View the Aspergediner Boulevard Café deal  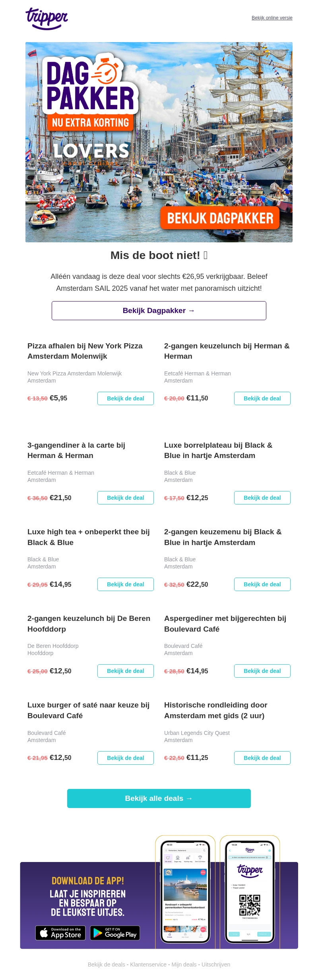262,671
